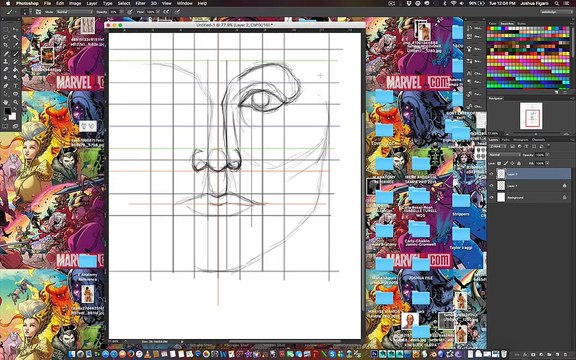The width and height of the screenshot is (576, 360).
Task: Change the screen mode in toolbox
Action: [x=15, y=126]
